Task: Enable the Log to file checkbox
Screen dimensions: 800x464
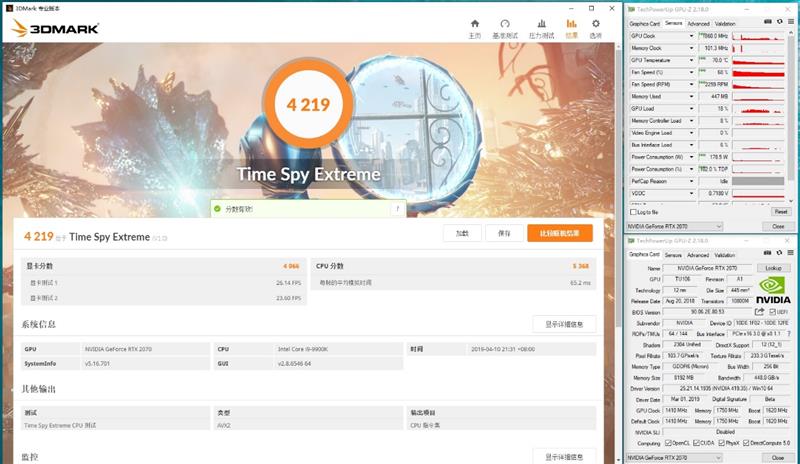Action: (633, 212)
